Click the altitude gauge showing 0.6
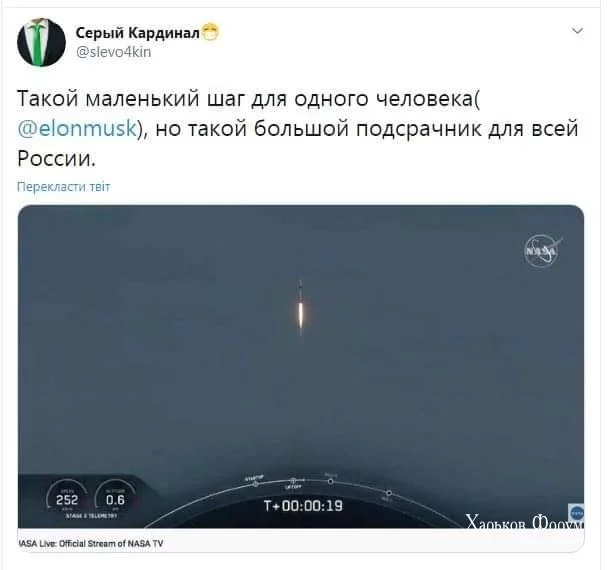The image size is (607, 570). [115, 498]
